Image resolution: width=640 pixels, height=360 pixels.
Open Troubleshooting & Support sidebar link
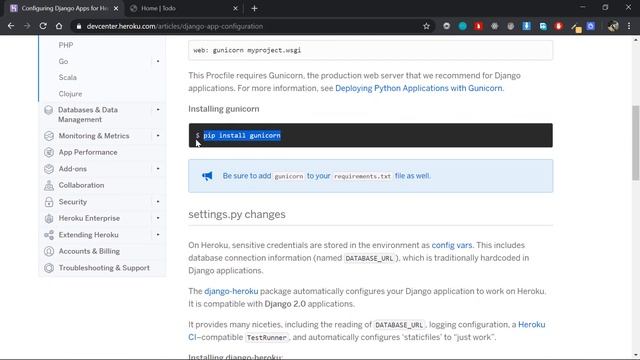point(104,268)
